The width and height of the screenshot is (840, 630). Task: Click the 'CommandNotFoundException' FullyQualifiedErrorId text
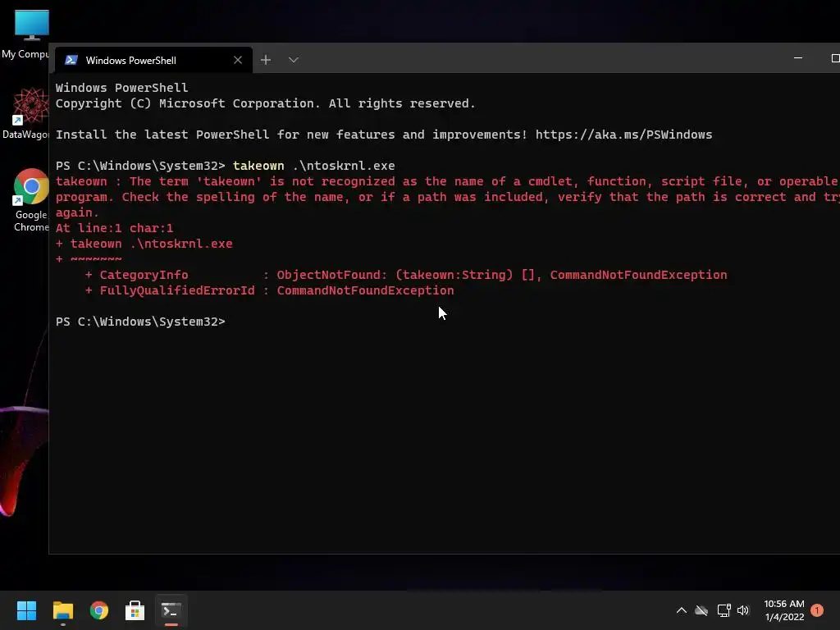365,290
